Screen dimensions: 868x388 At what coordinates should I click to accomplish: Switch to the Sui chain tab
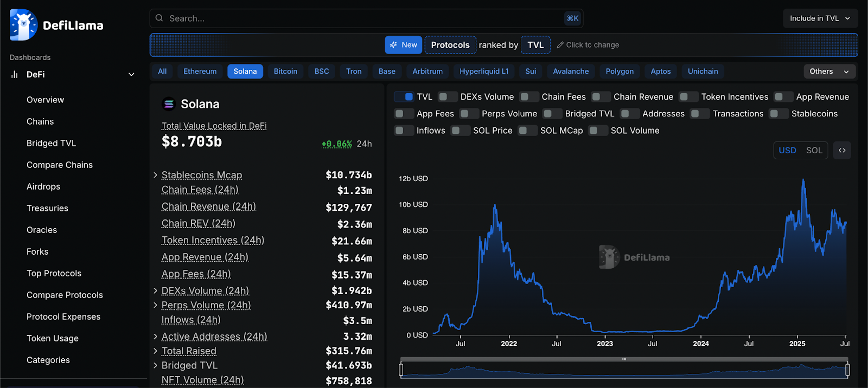pyautogui.click(x=531, y=72)
